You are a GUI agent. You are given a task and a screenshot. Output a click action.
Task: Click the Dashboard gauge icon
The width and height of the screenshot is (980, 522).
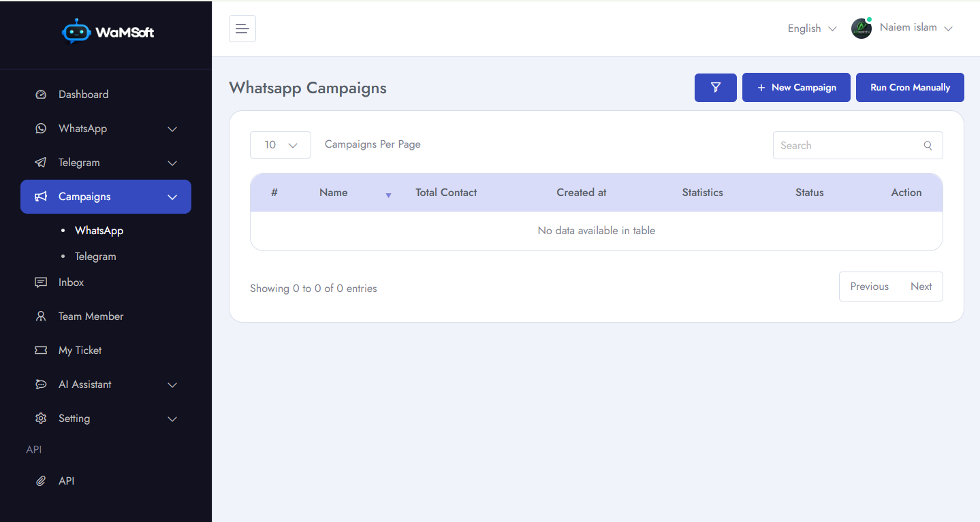pos(41,95)
